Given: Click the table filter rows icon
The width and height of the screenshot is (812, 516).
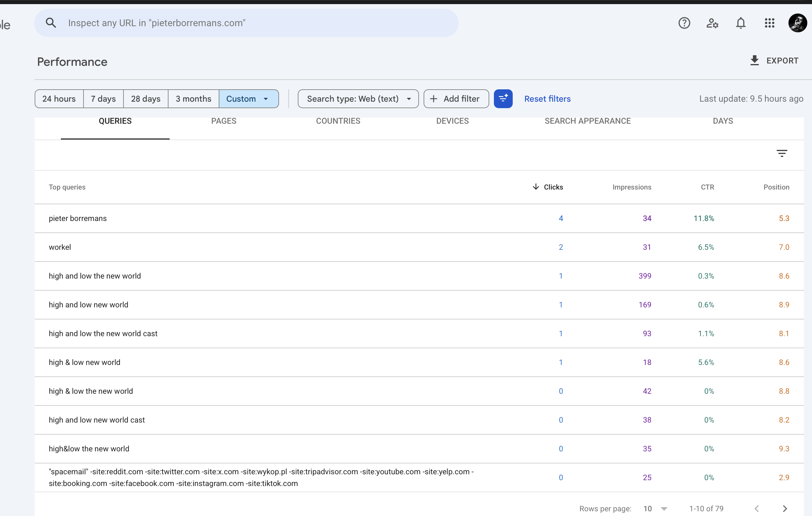Looking at the screenshot, I should (x=782, y=153).
